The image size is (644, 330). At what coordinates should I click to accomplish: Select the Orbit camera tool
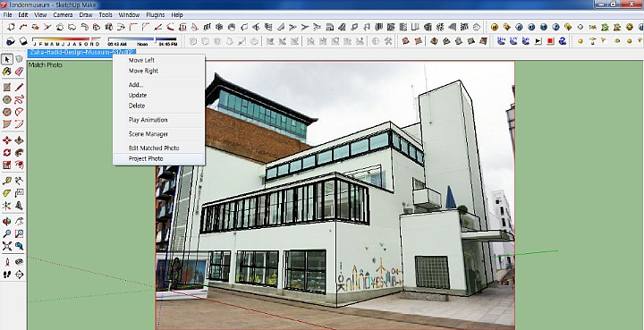[x=7, y=222]
